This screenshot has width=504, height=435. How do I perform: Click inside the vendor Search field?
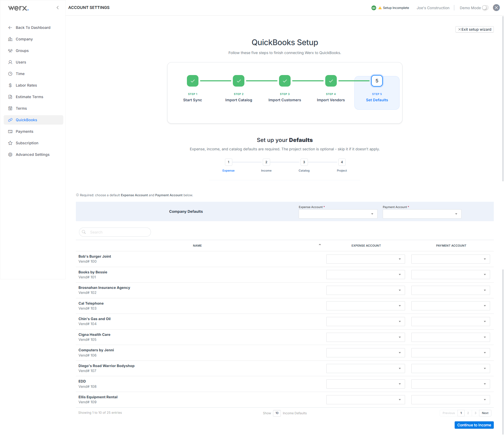tap(115, 232)
